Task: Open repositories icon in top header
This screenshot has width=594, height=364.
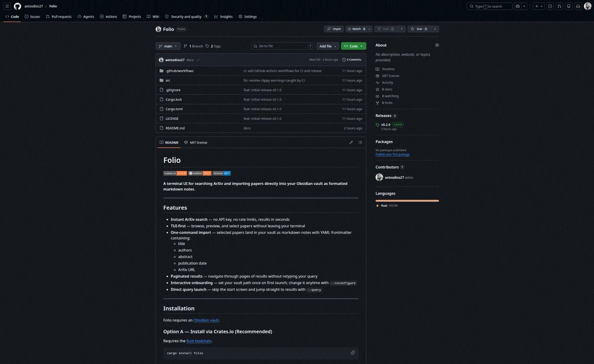Action: click(x=569, y=6)
